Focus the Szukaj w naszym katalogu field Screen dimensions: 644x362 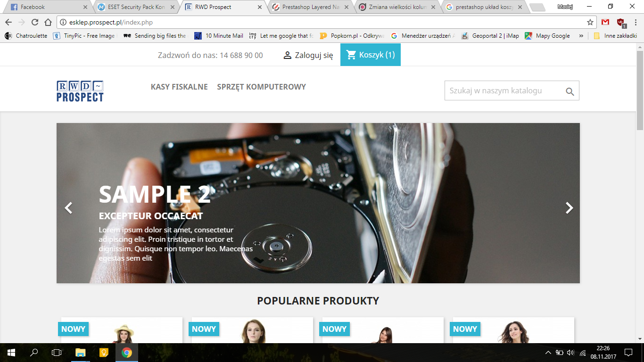pos(504,90)
